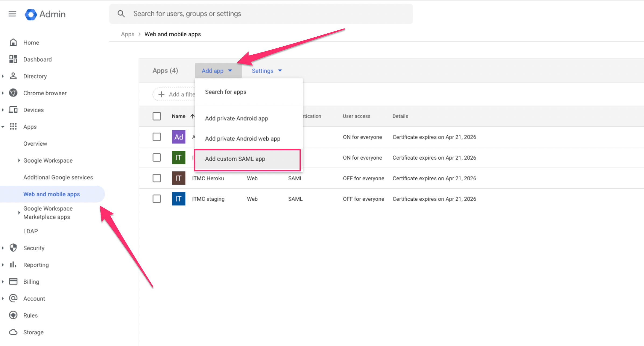
Task: Expand the Google Workspace submenu arrow
Action: point(19,160)
